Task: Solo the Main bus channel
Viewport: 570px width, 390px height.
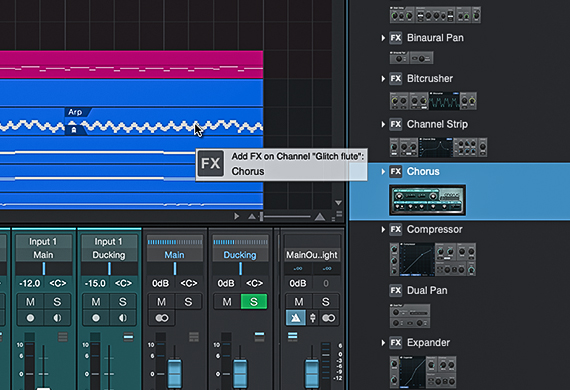Action: click(x=188, y=302)
